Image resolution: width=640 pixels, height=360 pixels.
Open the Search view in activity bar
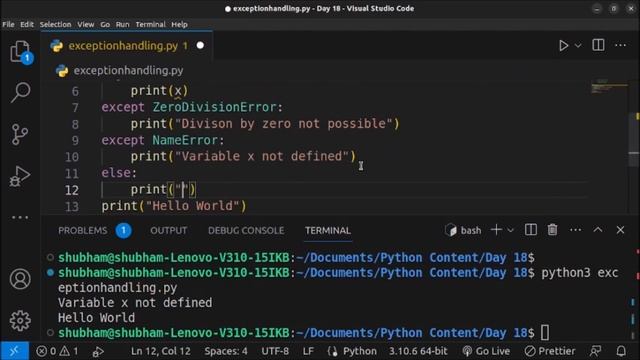(20, 92)
